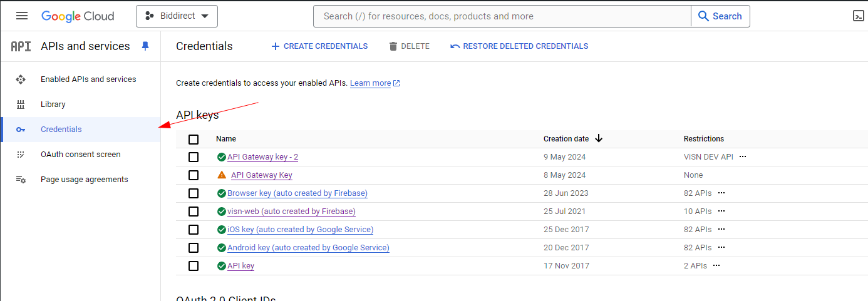The height and width of the screenshot is (301, 868).
Task: Click the Google Cloud logo
Action: 78,16
